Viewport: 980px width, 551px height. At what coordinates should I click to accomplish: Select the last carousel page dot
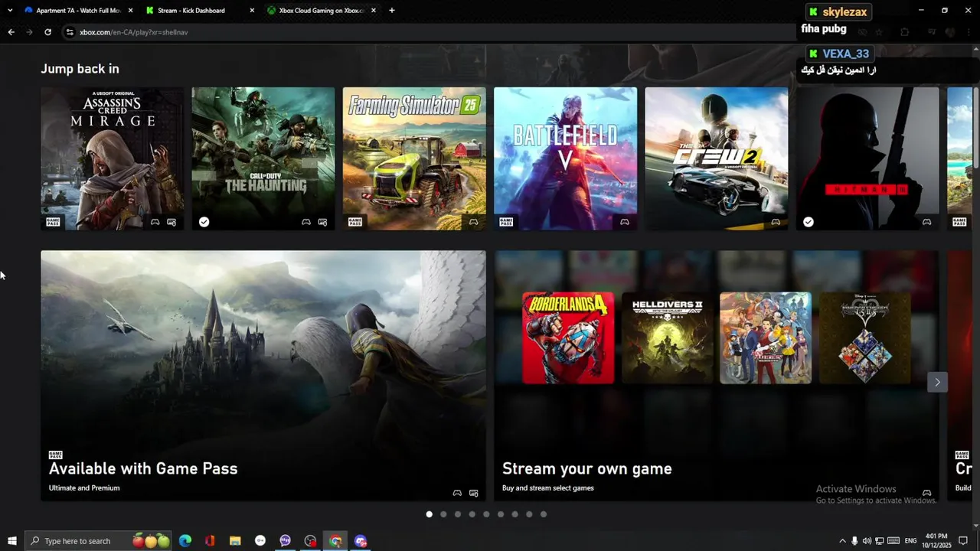tap(544, 514)
